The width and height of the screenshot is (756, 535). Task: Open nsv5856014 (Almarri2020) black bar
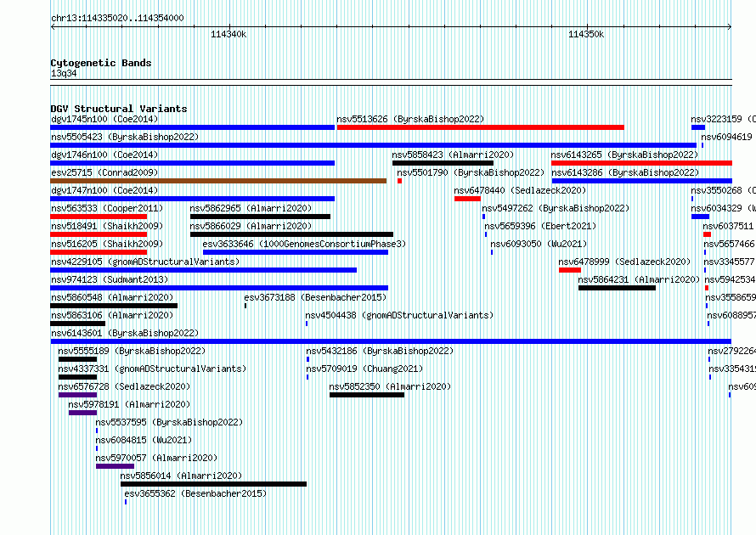click(213, 484)
